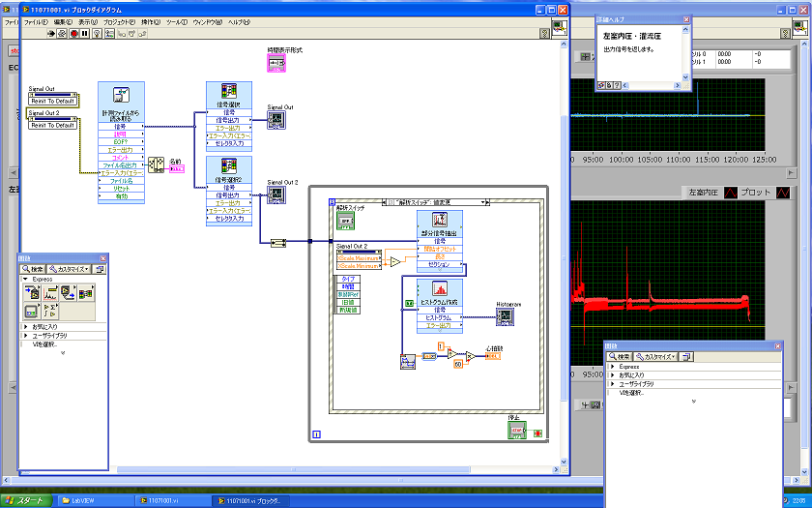
Task: Select the Signal Analysis express palette icon
Action: point(49,294)
